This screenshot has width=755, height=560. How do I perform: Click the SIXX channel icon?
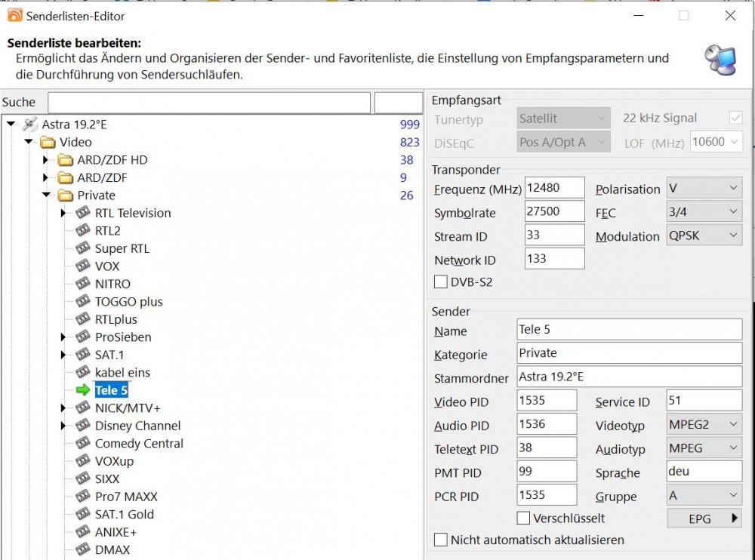[x=83, y=478]
